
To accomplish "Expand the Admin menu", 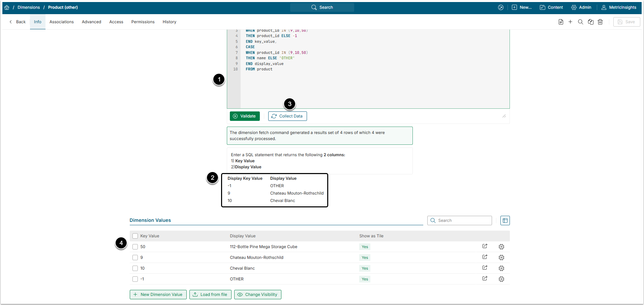I will tap(581, 7).
